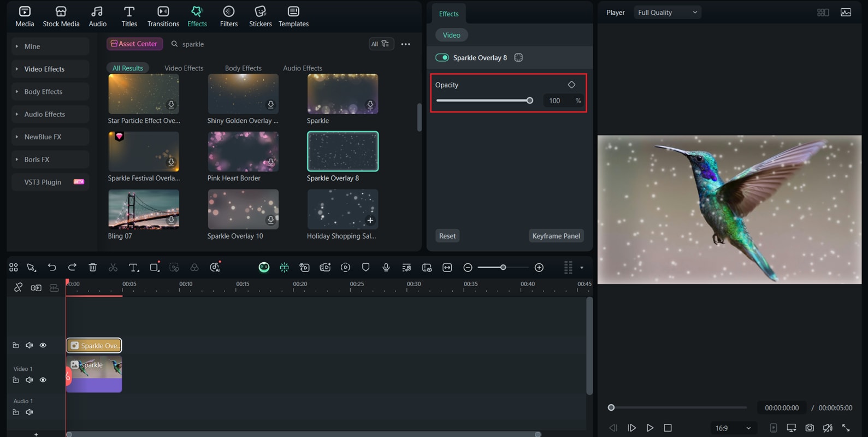Open the Transitions tab

[163, 16]
